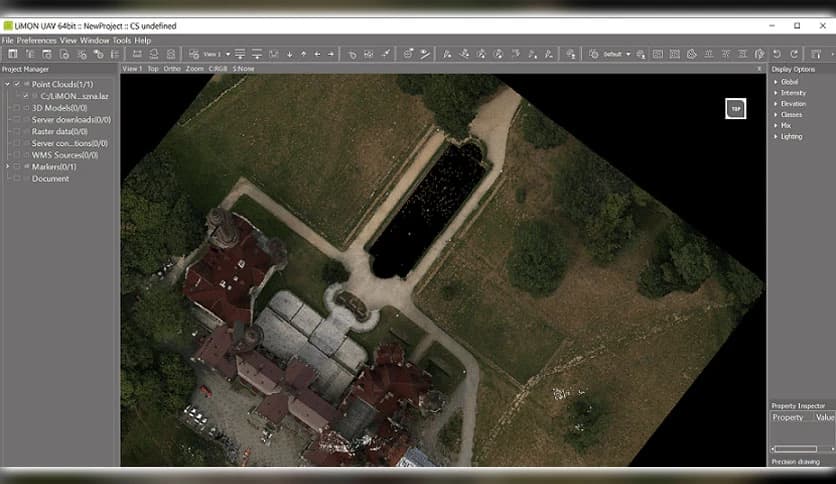Click the up arrow navigation icon
This screenshot has width=836, height=484.
(303, 54)
